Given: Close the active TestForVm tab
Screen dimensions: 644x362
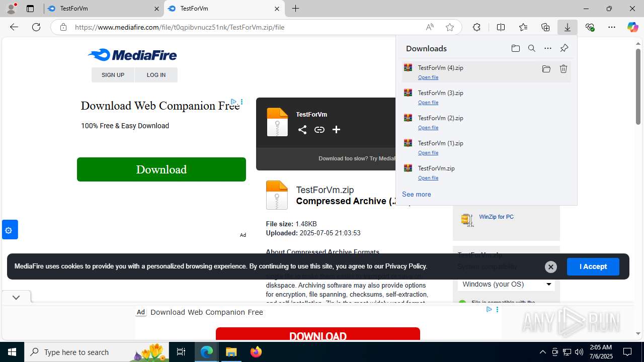Looking at the screenshot, I should click(x=277, y=9).
